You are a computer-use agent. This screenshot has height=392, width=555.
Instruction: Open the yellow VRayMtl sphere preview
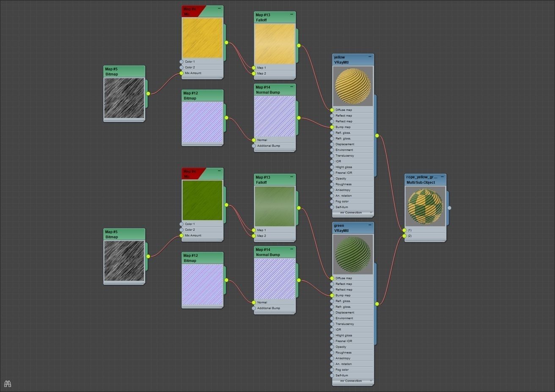[x=353, y=86]
